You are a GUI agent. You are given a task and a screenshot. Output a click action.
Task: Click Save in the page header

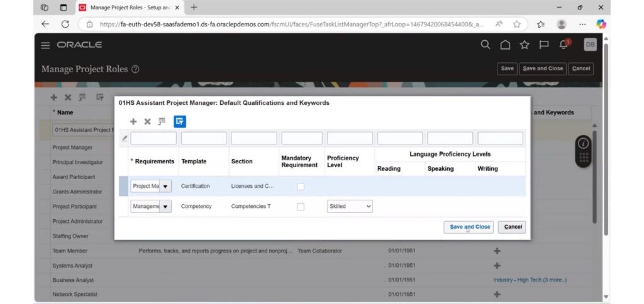coord(508,68)
